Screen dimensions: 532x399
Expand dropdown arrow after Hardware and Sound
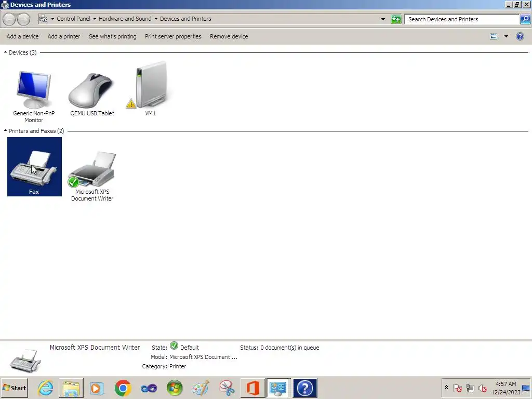click(156, 19)
